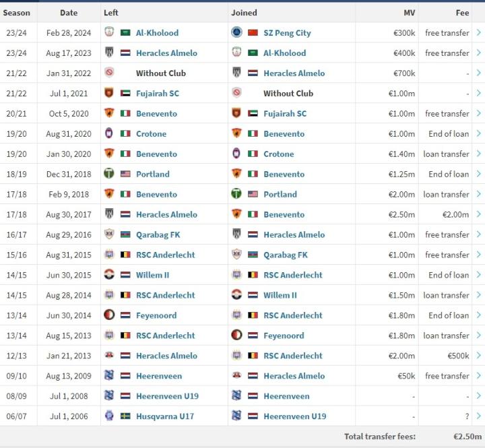Viewport: 485px width, 448px height.
Task: Expand the €2.00m fee transfer arrow in the Aug 30, 2017 row
Action: (x=478, y=214)
